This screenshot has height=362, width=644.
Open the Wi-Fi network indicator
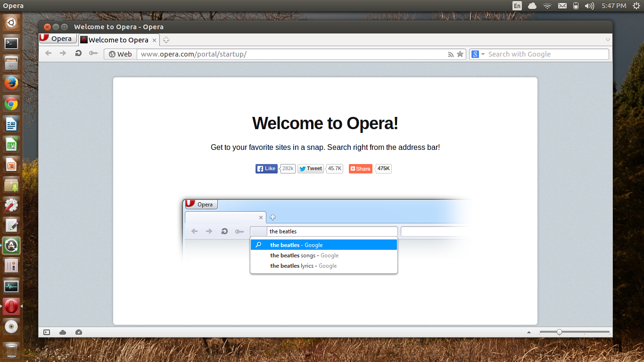click(x=547, y=6)
